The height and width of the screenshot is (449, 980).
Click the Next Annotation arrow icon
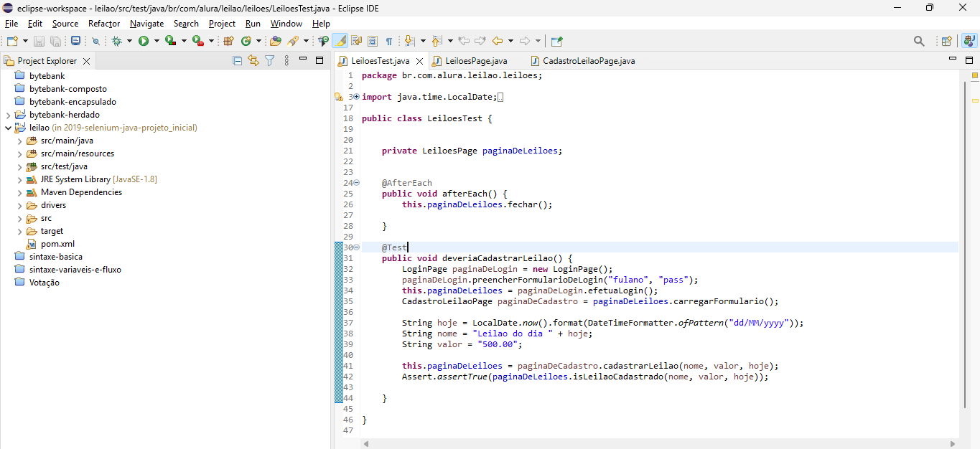409,42
